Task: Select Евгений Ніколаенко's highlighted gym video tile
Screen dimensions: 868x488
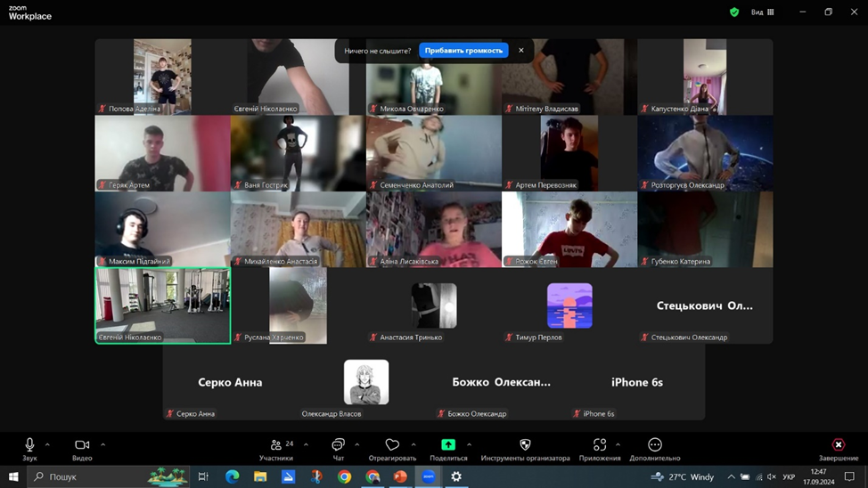Action: [x=162, y=305]
